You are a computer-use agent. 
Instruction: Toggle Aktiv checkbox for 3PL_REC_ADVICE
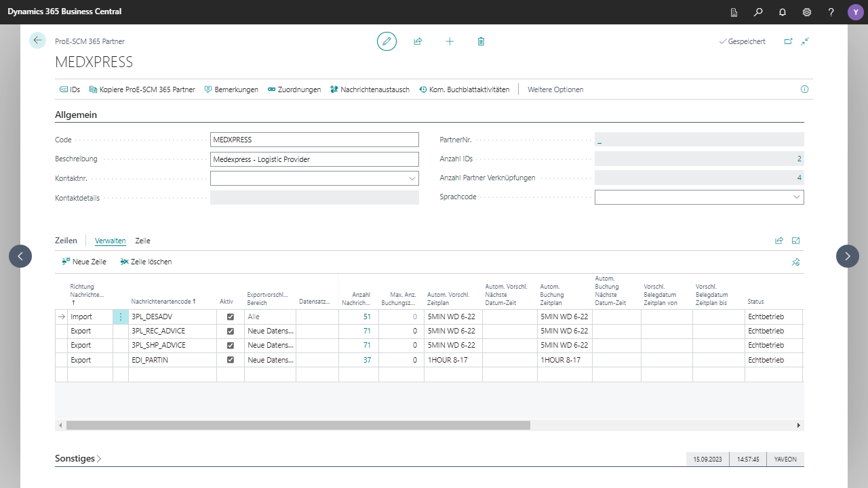(x=231, y=331)
